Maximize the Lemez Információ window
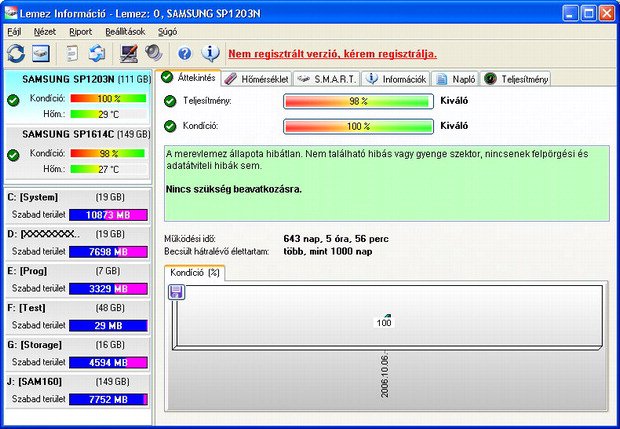Image resolution: width=620 pixels, height=429 pixels. (588, 13)
